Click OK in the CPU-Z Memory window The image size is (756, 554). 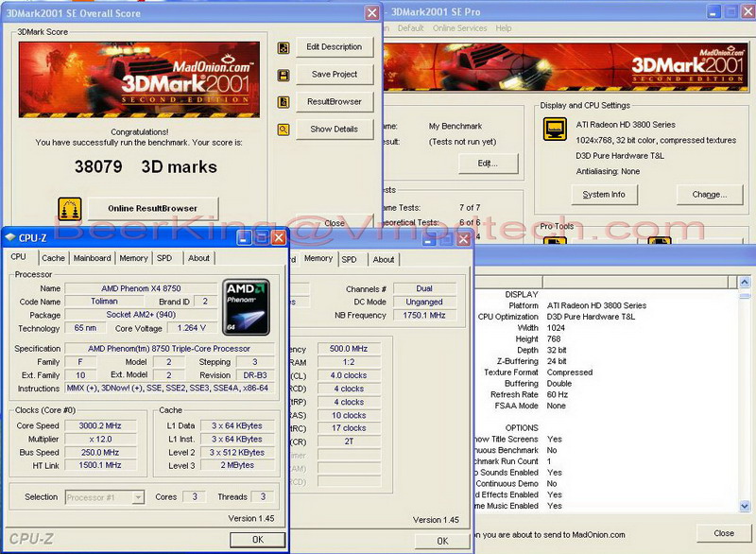[x=442, y=541]
